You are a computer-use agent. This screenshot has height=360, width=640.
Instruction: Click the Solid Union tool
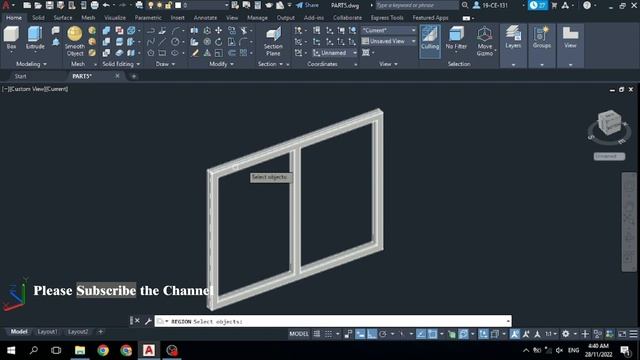pos(106,30)
